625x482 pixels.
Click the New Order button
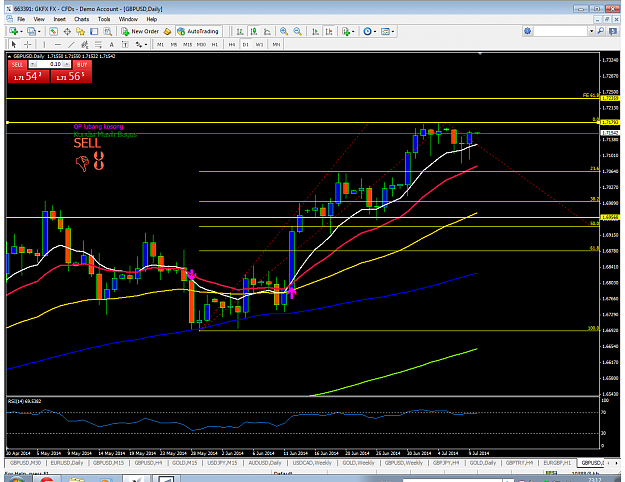[x=140, y=31]
